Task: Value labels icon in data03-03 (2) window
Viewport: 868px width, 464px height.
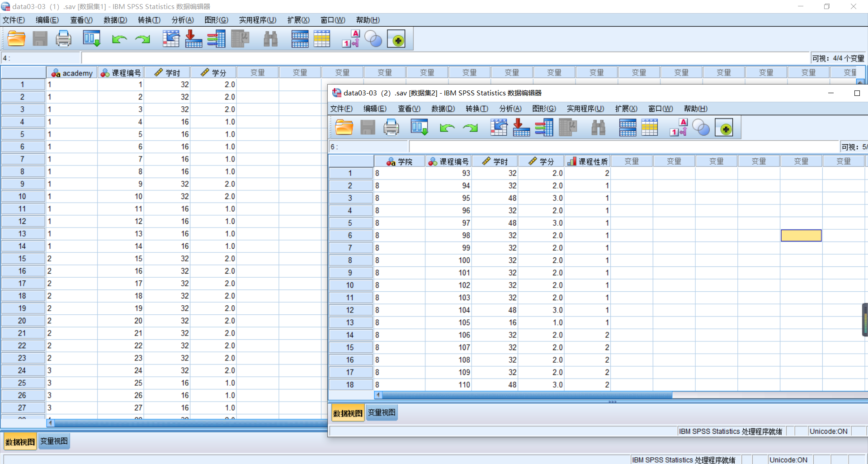Action: coord(679,128)
